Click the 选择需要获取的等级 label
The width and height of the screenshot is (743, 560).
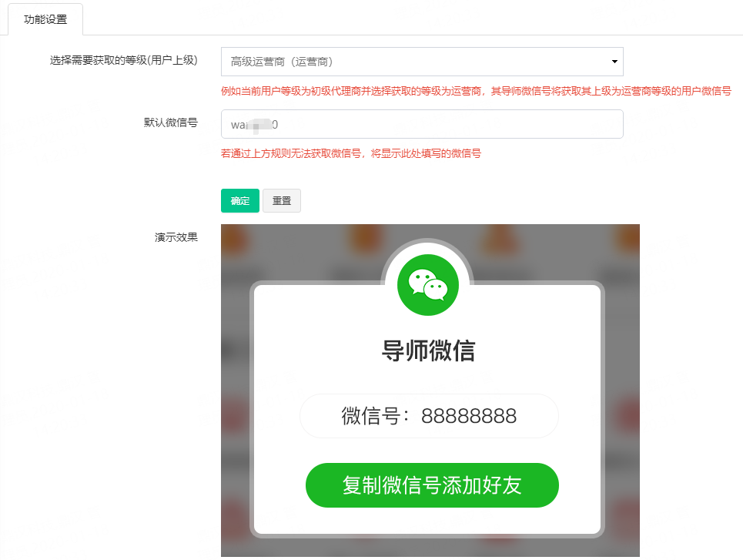(x=124, y=60)
